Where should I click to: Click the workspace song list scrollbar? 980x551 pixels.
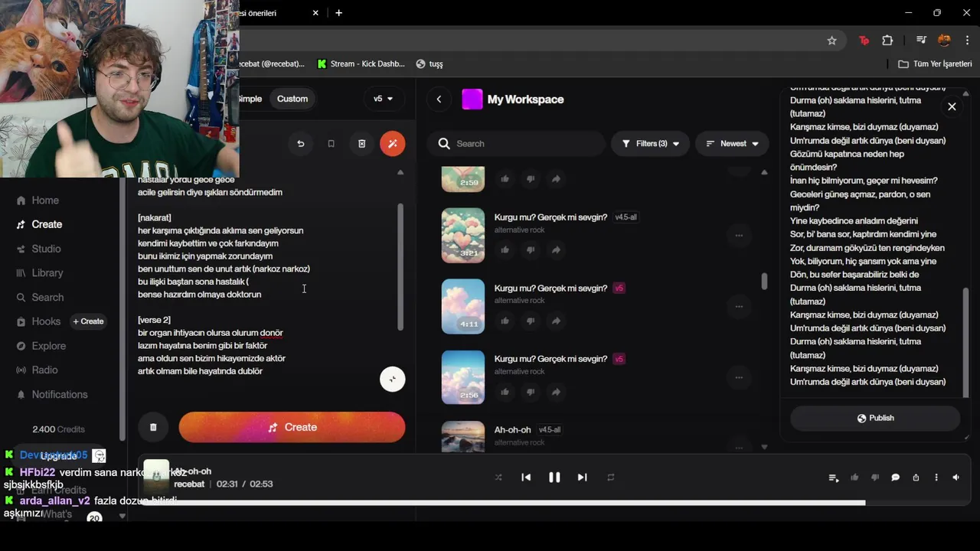764,281
